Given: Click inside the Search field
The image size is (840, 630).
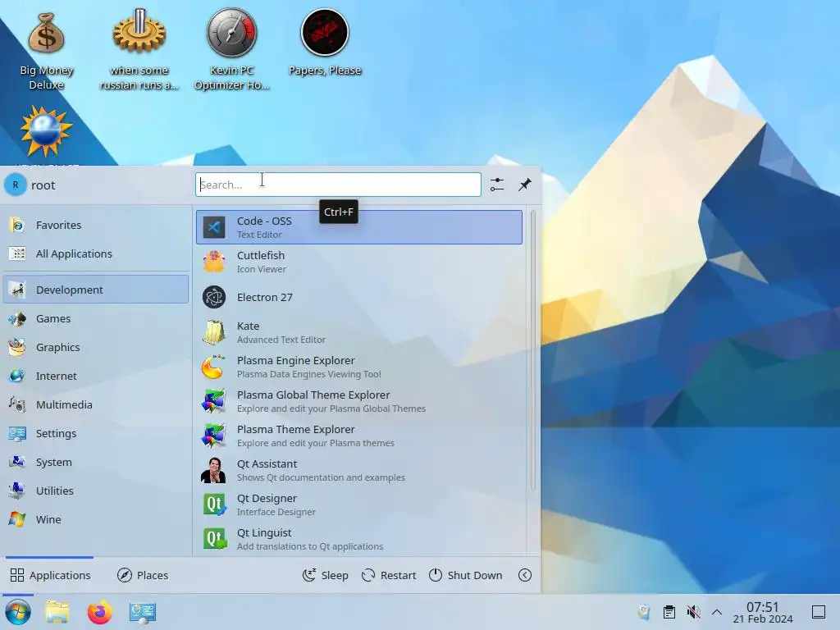Looking at the screenshot, I should click(338, 185).
